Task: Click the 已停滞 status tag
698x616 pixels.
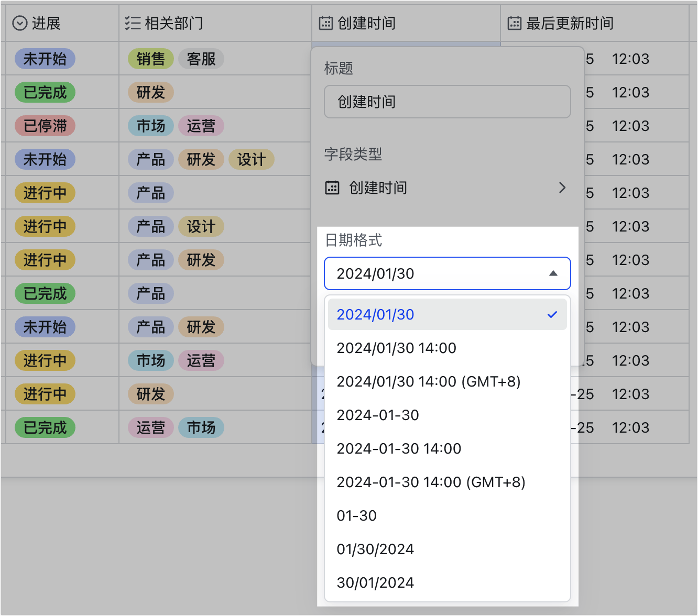Action: pyautogui.click(x=45, y=126)
